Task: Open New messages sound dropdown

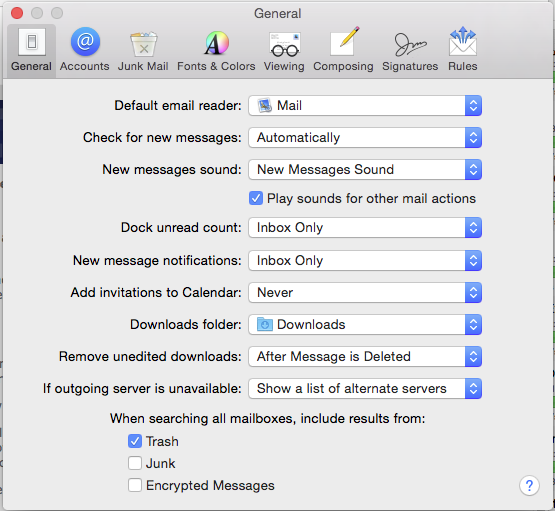Action: 365,170
